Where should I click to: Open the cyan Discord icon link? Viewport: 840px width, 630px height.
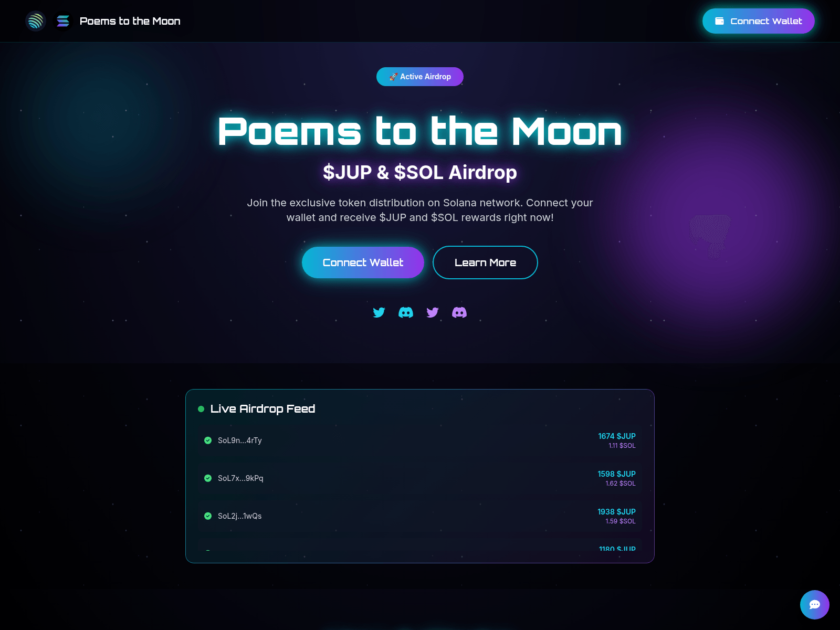pyautogui.click(x=406, y=312)
